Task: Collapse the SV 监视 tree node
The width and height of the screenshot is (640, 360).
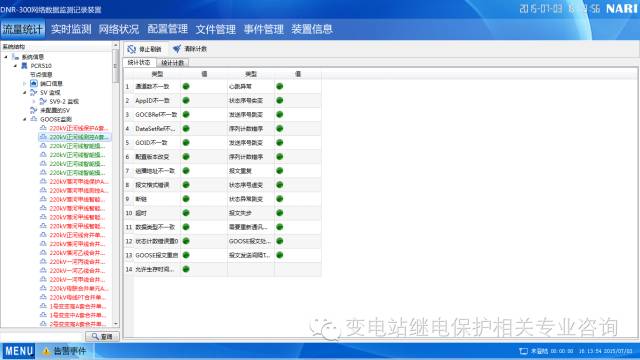Action: (25, 93)
